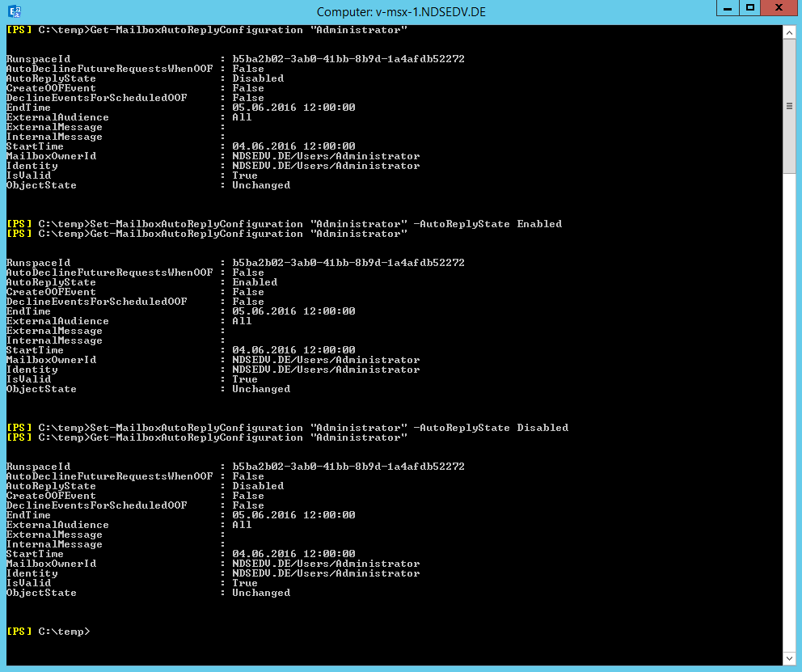
Task: Maximize the Exchange Management Shell window
Action: pos(749,8)
